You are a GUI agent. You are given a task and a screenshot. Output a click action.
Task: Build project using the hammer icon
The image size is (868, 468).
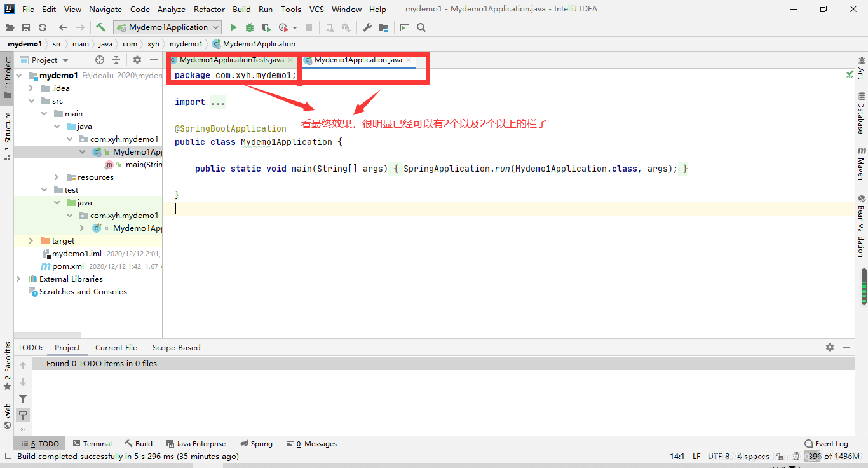(x=101, y=27)
